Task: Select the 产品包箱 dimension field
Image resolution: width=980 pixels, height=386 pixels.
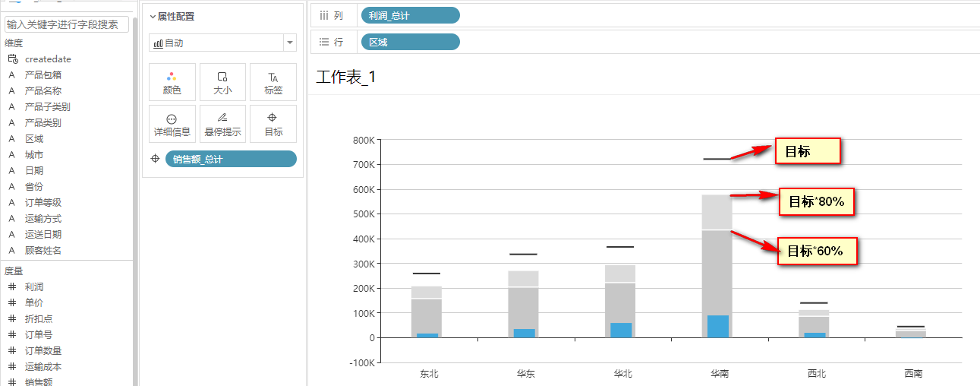Action: [43, 74]
